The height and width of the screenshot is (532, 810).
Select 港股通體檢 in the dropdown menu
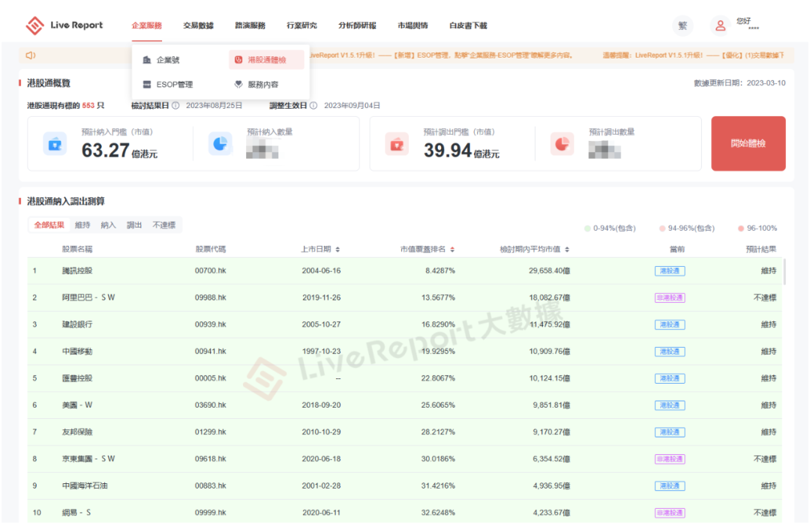coord(266,60)
